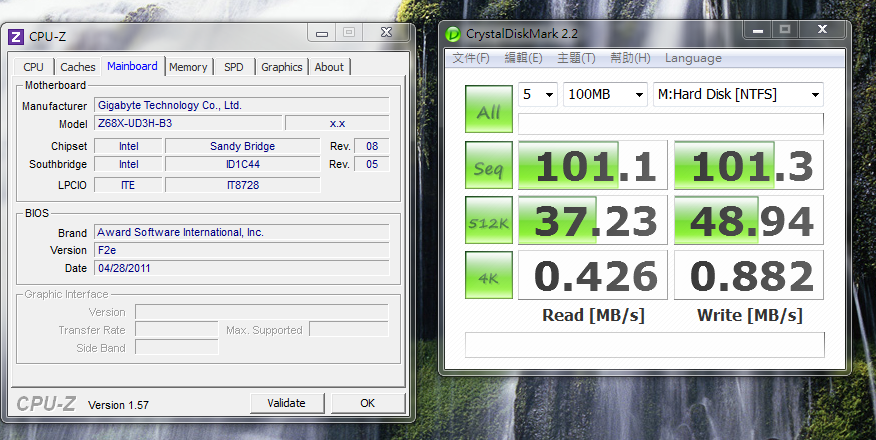Viewport: 876px width, 440px height.
Task: Click the empty progress bar below dropdowns
Action: tap(671, 123)
